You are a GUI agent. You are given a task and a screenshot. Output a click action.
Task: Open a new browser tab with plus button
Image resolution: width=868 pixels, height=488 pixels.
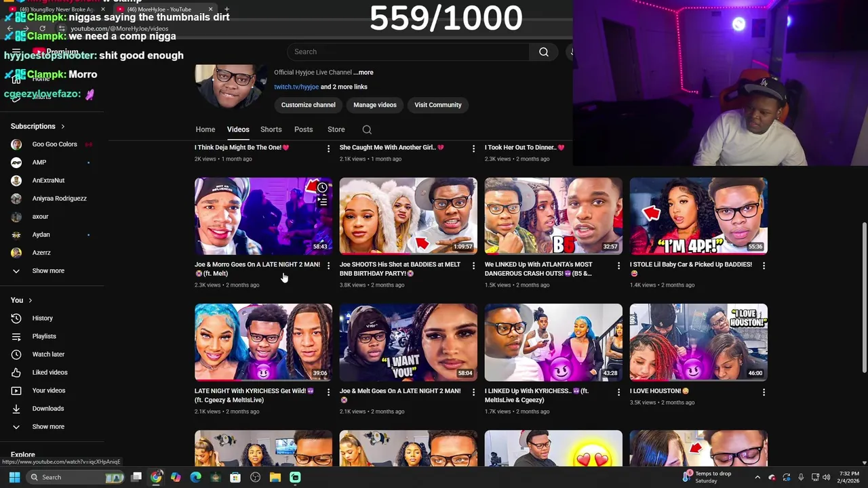pyautogui.click(x=226, y=9)
